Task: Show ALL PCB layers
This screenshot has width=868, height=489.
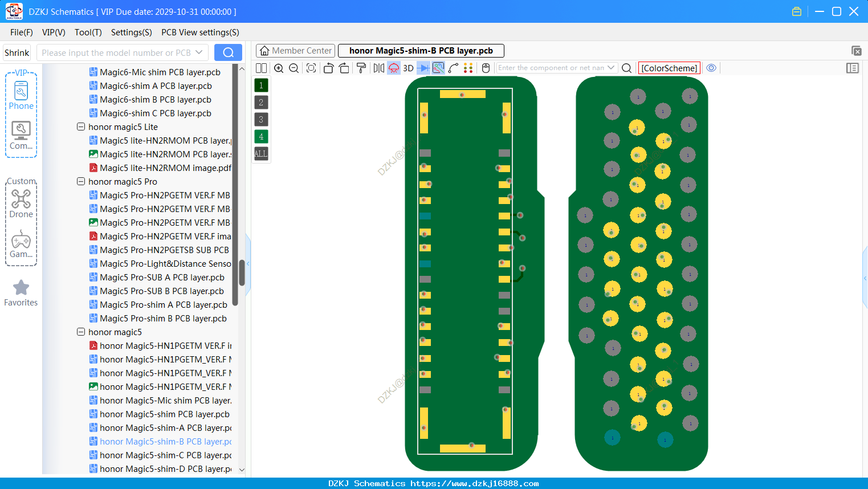Action: tap(261, 154)
